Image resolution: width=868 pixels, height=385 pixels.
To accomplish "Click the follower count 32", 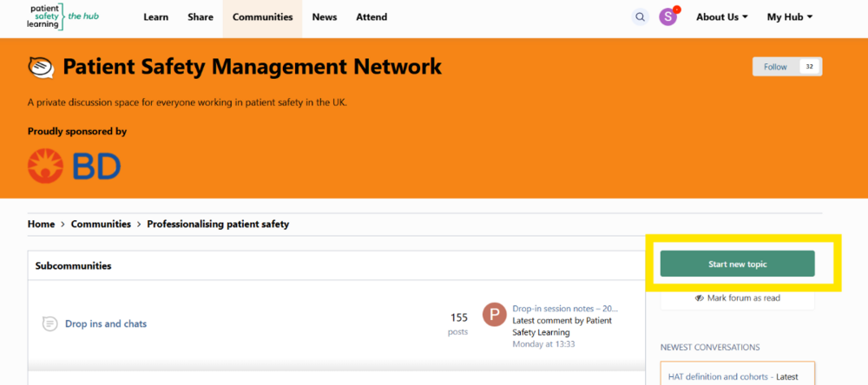I will (809, 67).
